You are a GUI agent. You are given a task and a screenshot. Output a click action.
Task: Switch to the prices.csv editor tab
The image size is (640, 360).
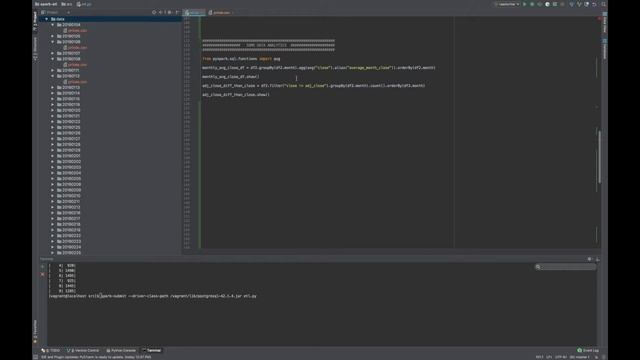click(221, 13)
